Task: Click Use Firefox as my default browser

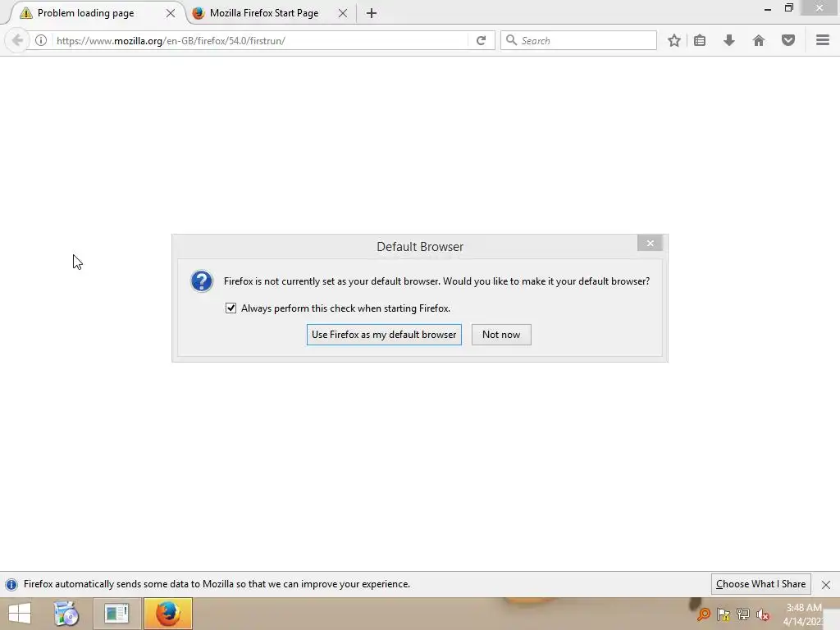Action: [384, 335]
